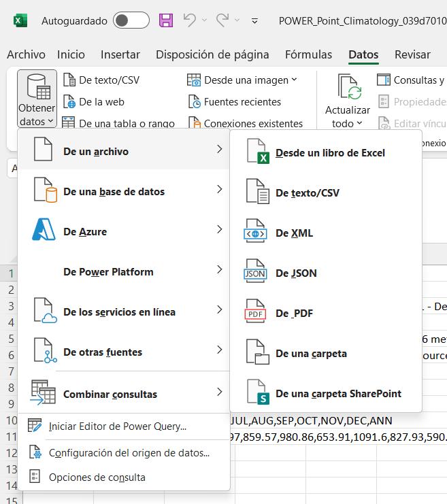Click the Excel application logo icon

pos(20,21)
